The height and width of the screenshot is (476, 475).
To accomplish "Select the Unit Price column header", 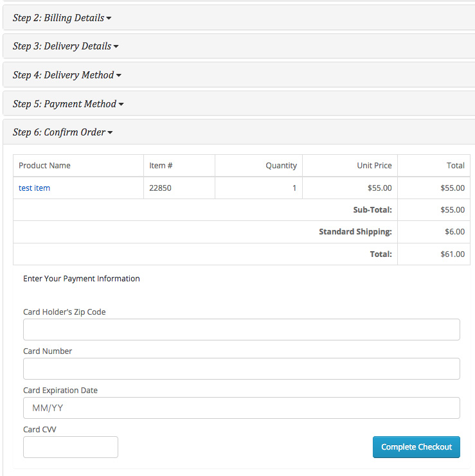I will click(x=350, y=166).
